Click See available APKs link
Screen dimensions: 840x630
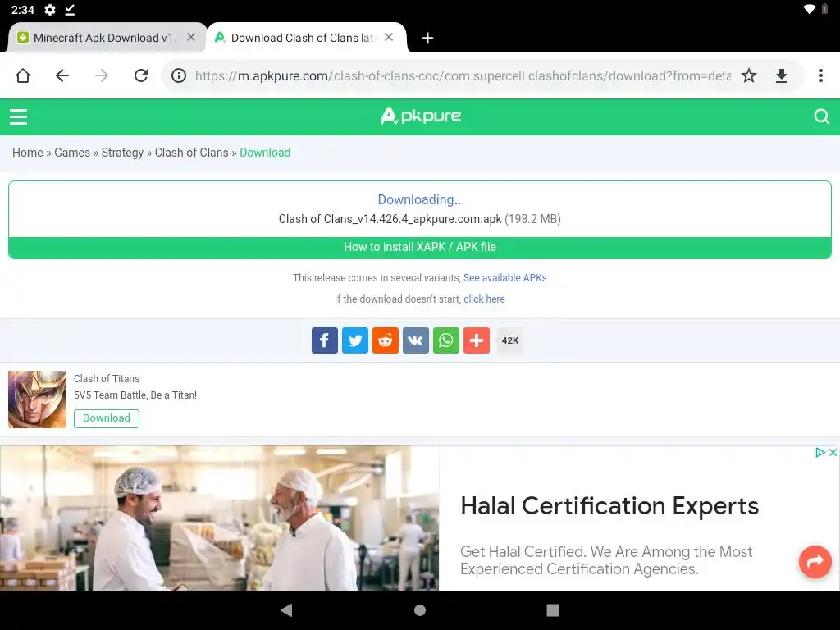point(505,278)
